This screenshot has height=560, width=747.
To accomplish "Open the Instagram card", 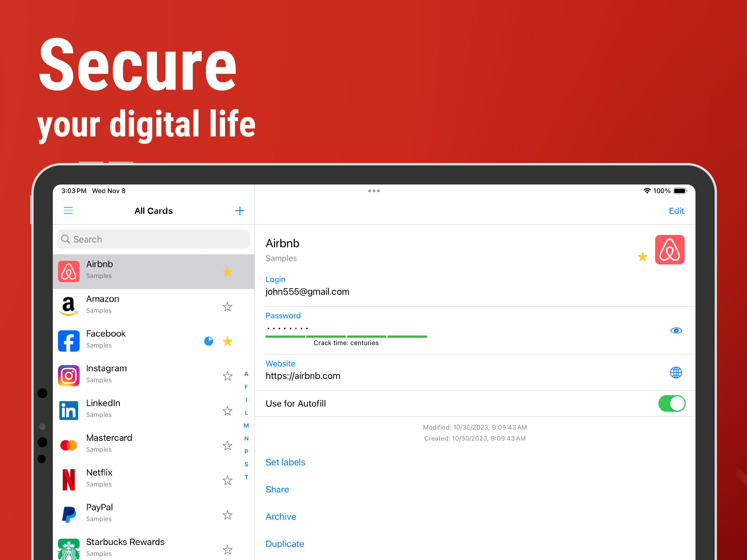I will point(154,376).
